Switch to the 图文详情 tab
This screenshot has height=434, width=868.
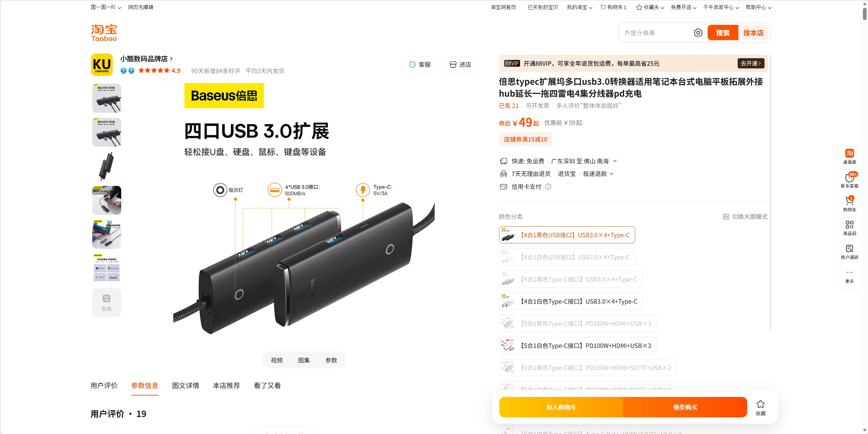(186, 386)
